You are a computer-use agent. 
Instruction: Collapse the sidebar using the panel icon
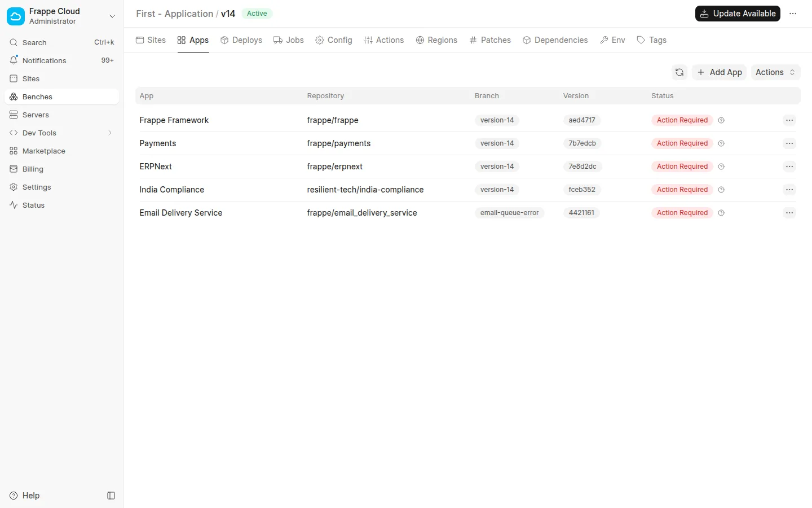pyautogui.click(x=111, y=496)
